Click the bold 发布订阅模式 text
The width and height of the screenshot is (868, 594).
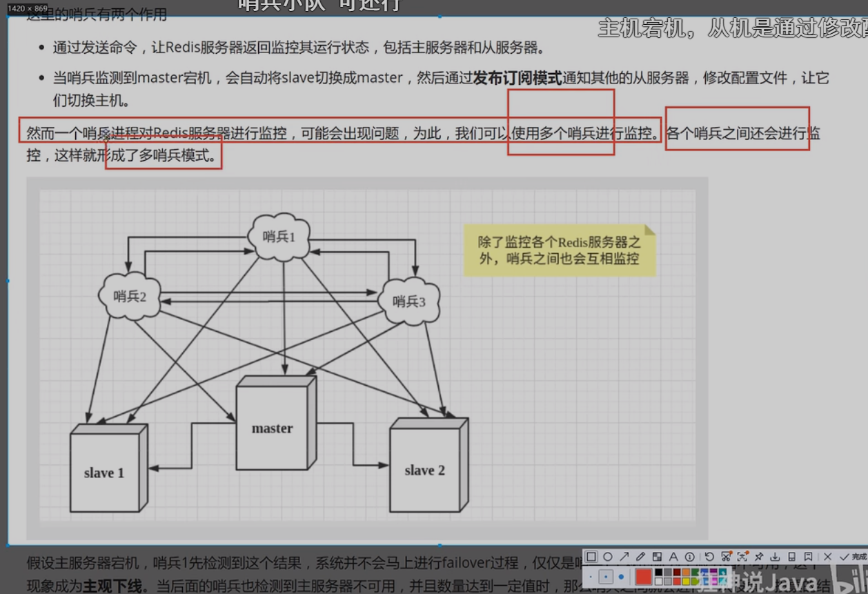tap(517, 78)
